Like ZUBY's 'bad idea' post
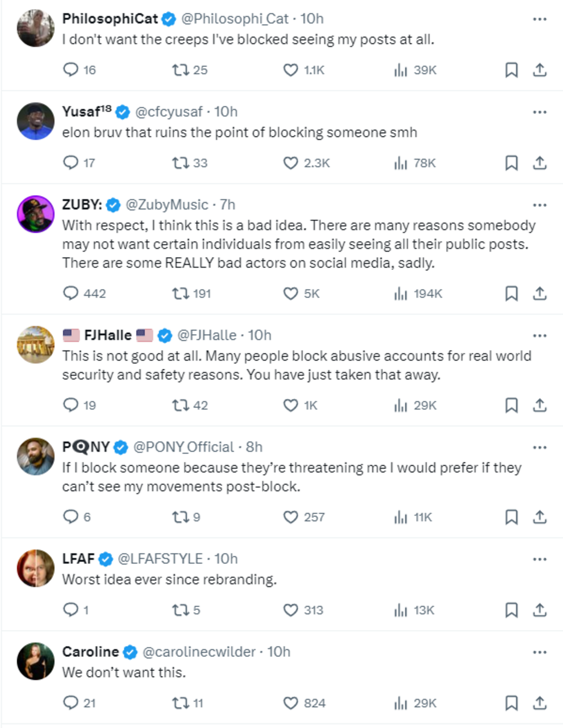563x728 pixels. (290, 294)
